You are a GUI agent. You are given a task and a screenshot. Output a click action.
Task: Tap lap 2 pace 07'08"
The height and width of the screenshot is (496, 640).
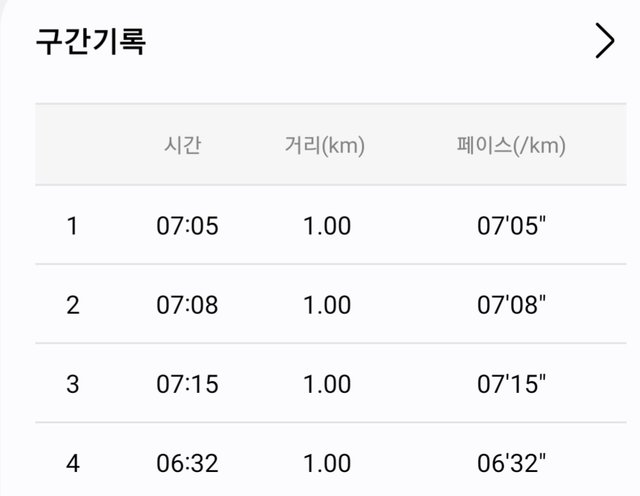(x=511, y=305)
